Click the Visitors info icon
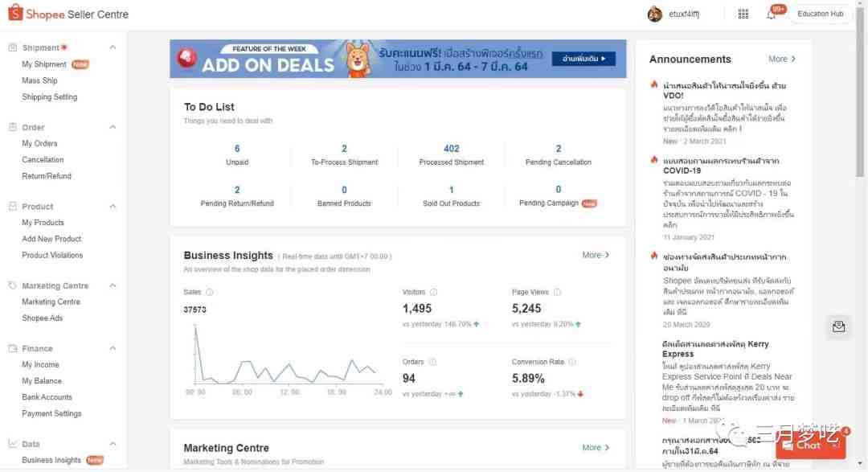The height and width of the screenshot is (472, 868). click(x=433, y=292)
